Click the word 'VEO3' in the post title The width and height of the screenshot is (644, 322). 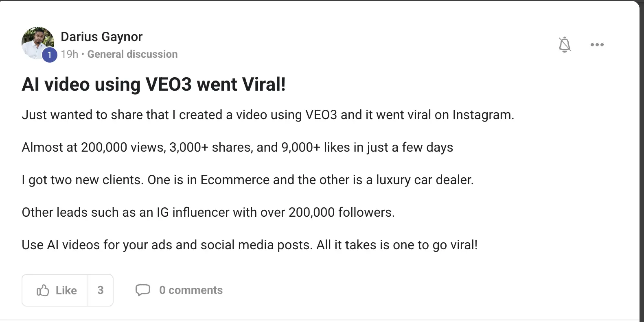tap(169, 85)
